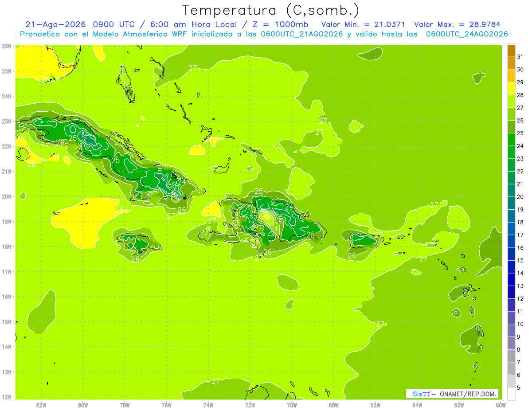
Task: Click the 66W longitude axis label
Action: click(x=376, y=405)
